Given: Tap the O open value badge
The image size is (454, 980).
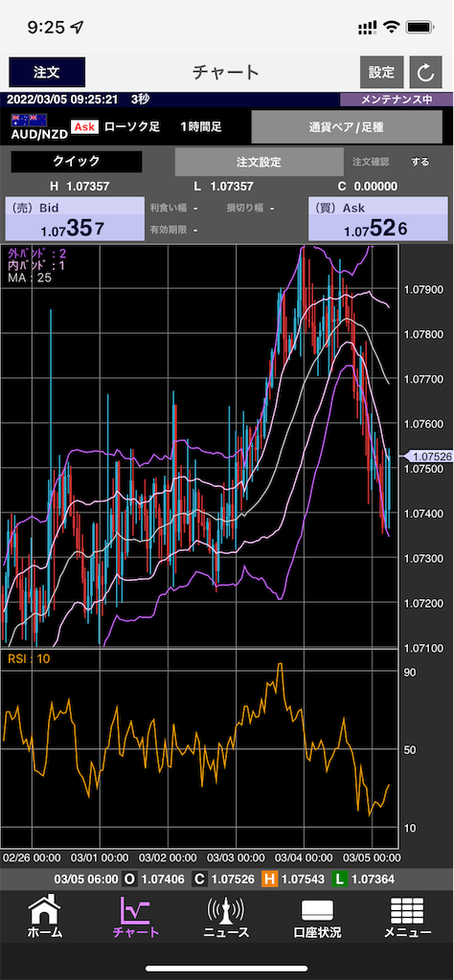Looking at the screenshot, I should [129, 880].
